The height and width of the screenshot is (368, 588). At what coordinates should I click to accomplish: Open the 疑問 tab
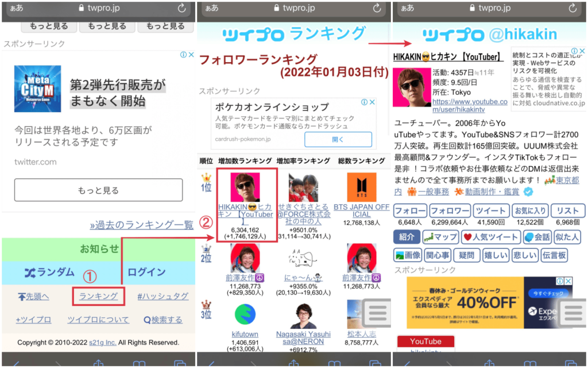[x=466, y=255]
